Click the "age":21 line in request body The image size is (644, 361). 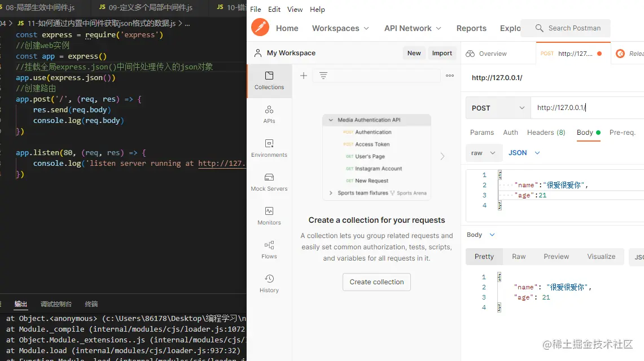[531, 195]
